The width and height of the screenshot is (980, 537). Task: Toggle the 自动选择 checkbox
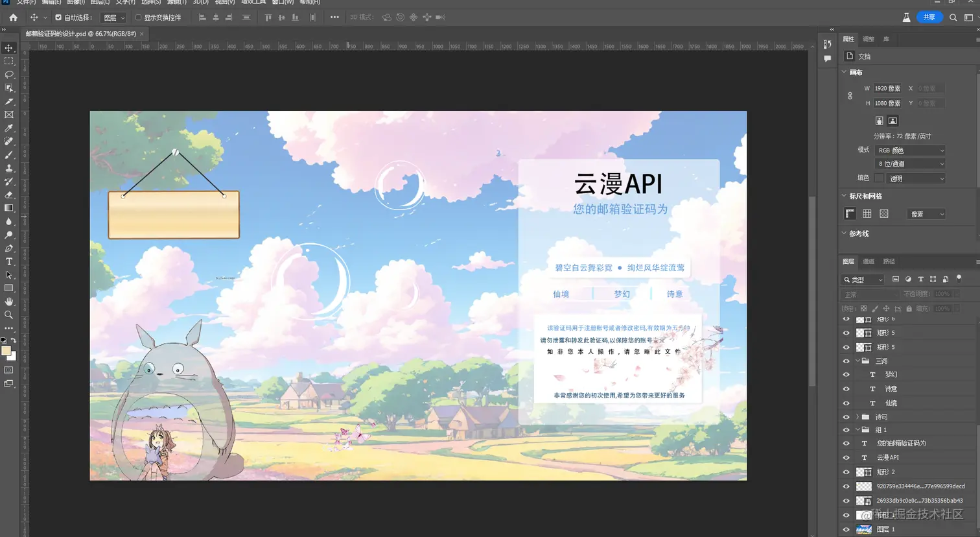[x=58, y=18]
